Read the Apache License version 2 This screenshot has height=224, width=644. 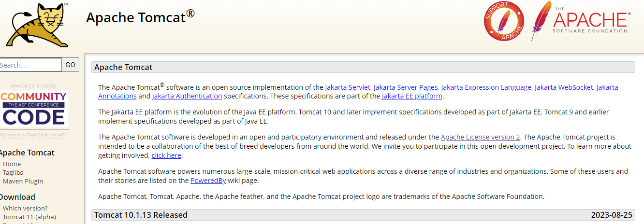point(480,137)
